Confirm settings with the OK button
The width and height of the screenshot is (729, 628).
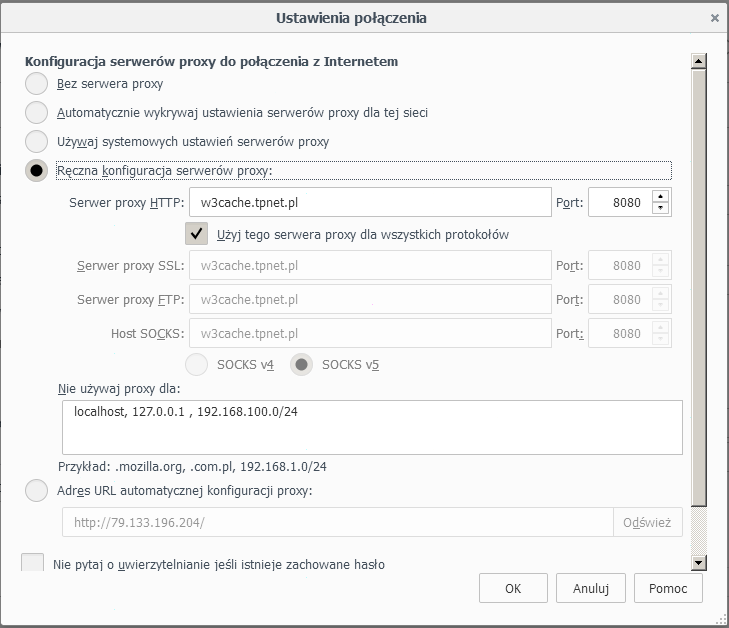tap(513, 588)
